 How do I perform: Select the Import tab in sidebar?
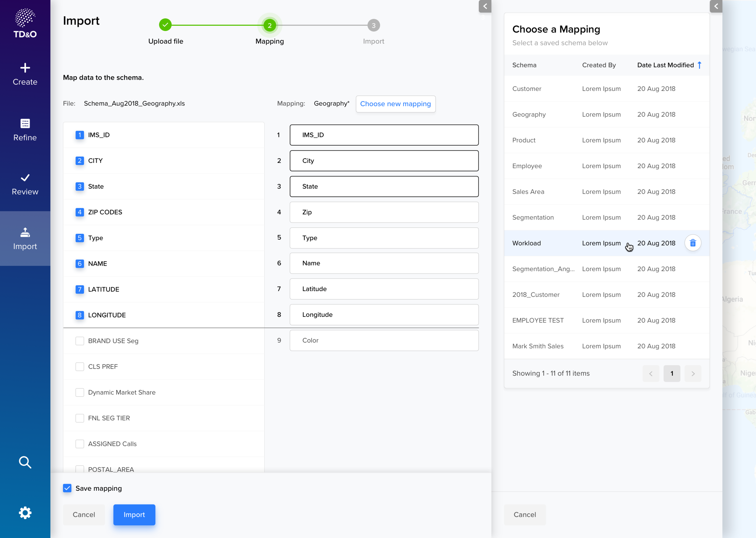[25, 238]
